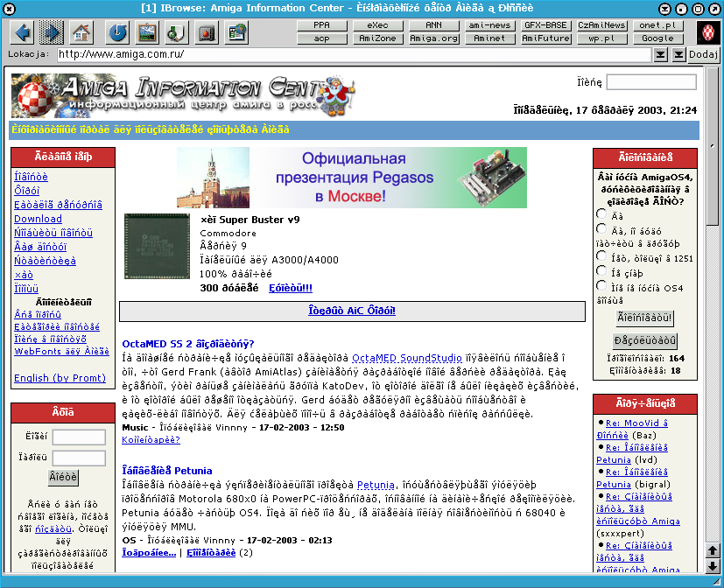Viewport: 724px width, 588px height.
Task: Open the WebFonts link in the left menu
Action: (61, 351)
